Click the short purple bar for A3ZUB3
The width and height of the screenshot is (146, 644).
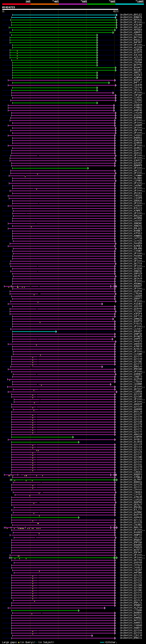tap(55, 304)
